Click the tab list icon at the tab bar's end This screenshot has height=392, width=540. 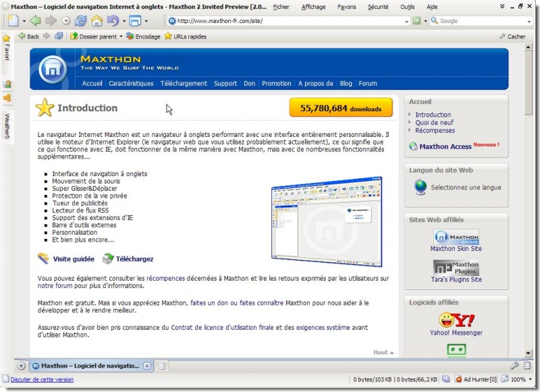[x=527, y=366]
